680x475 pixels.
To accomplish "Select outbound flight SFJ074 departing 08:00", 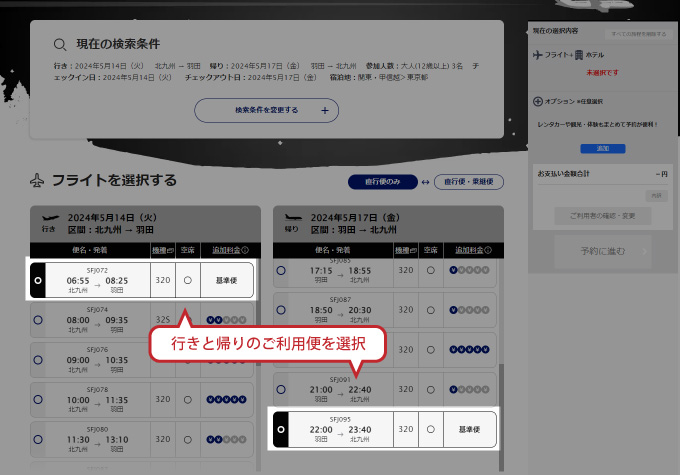I will tap(38, 320).
